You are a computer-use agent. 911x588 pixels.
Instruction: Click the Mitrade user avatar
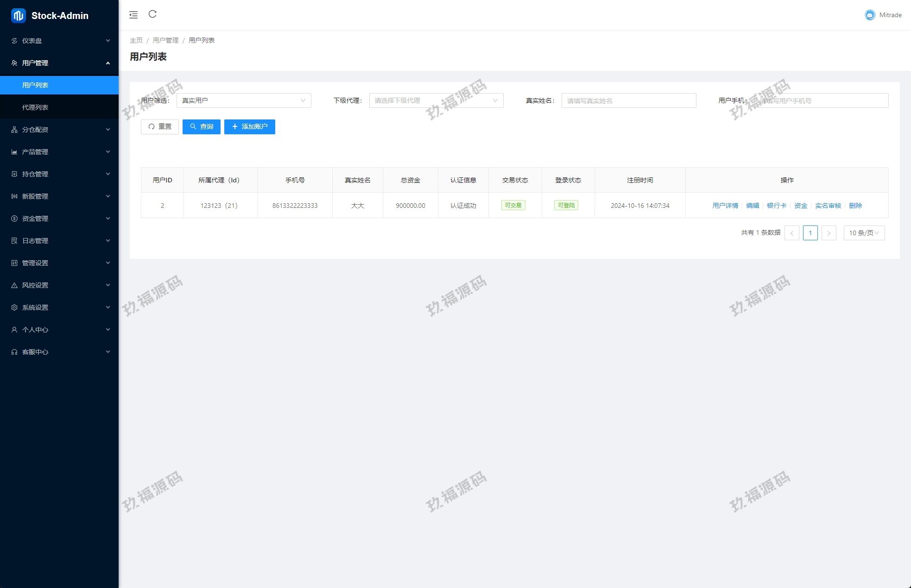[x=870, y=15]
